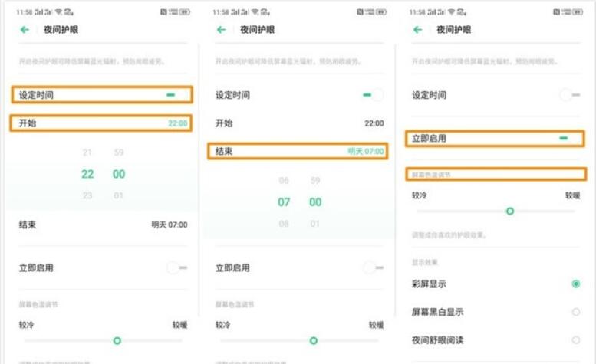The image size is (596, 364).
Task: Tap the 屏幕色温调节 header in the left screen
Action: click(38, 304)
